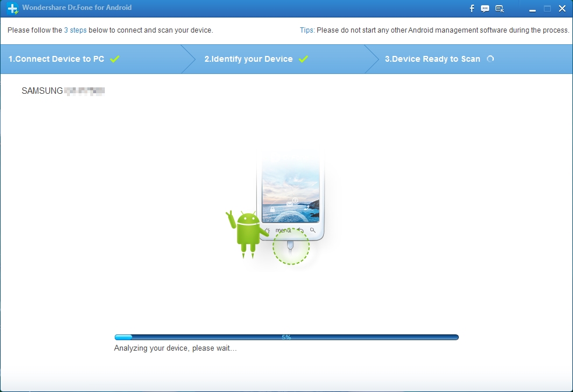Select the "2.Identify your Device" step

tap(248, 59)
